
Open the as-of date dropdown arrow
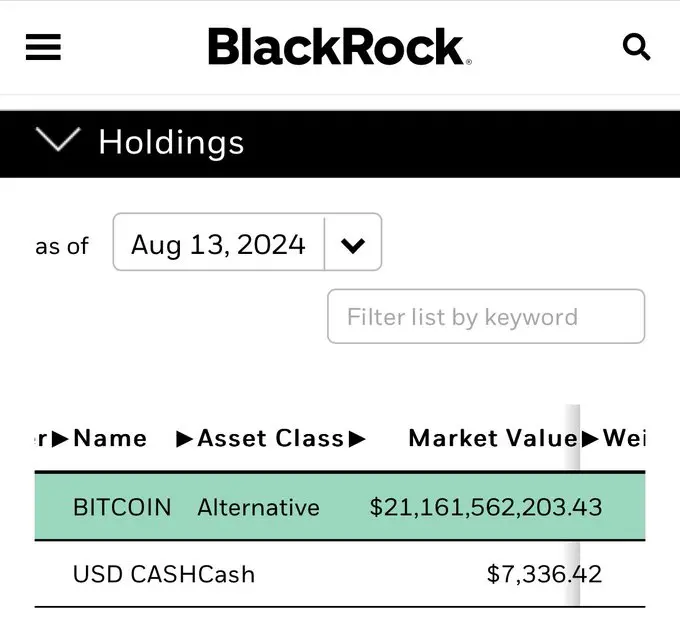353,245
